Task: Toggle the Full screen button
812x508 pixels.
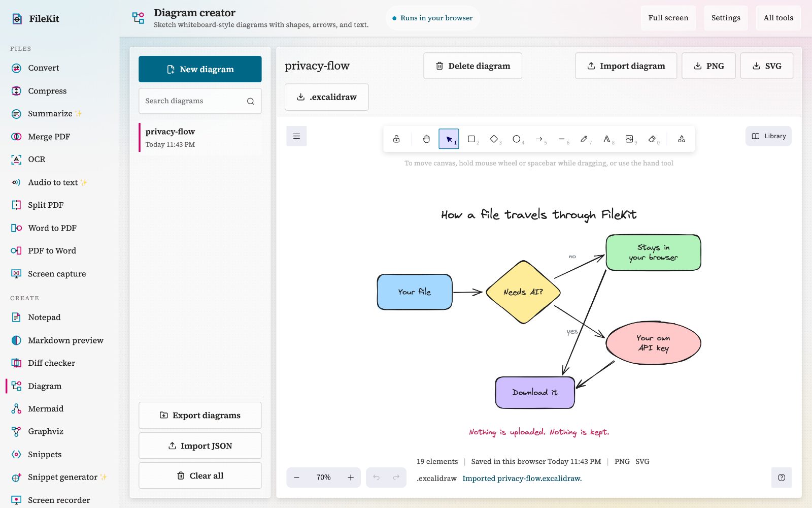Action: point(668,18)
